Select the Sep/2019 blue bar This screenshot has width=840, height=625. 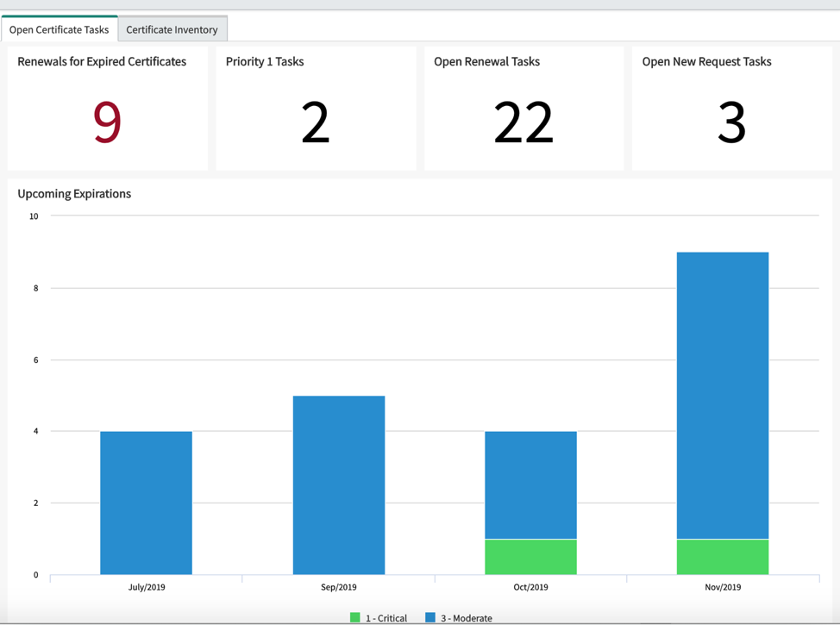pos(339,485)
